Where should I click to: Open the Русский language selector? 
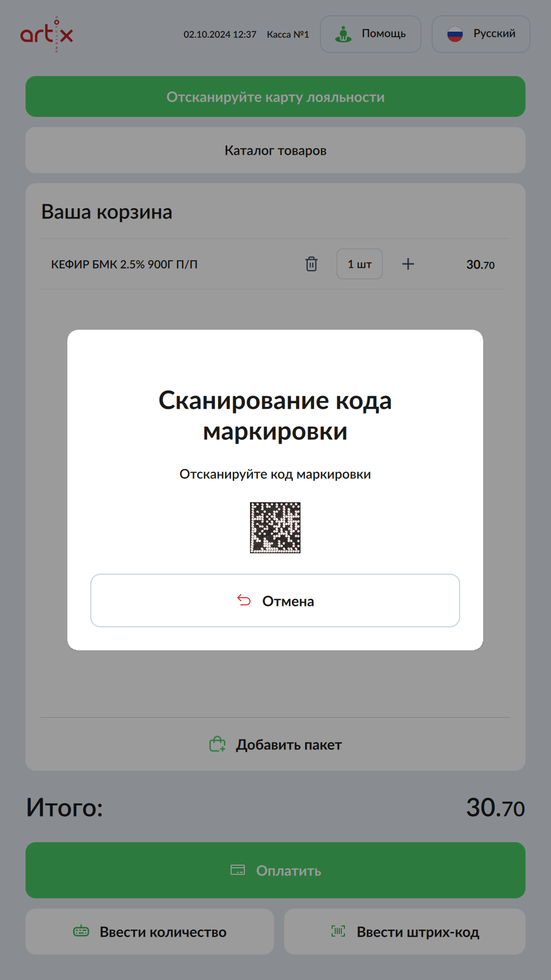(x=481, y=34)
